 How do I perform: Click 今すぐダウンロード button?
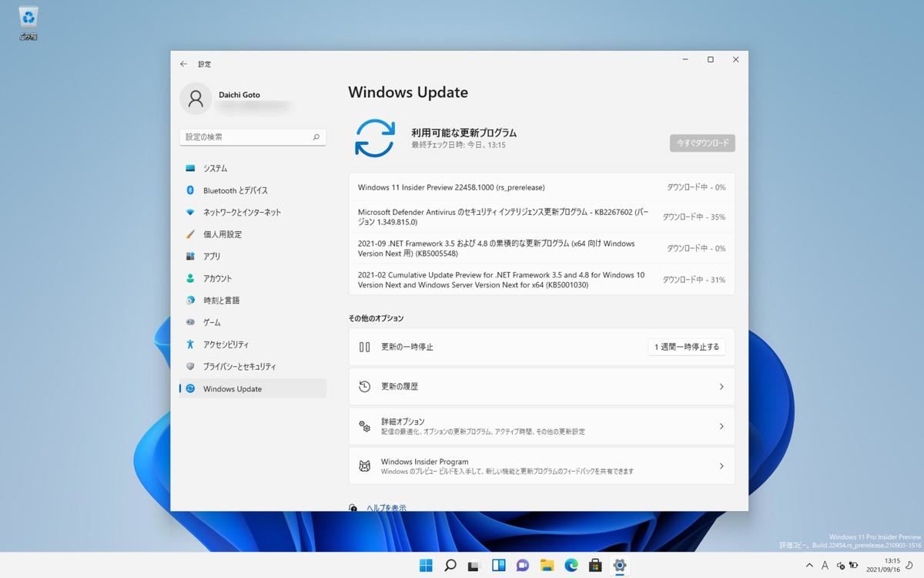click(x=702, y=143)
